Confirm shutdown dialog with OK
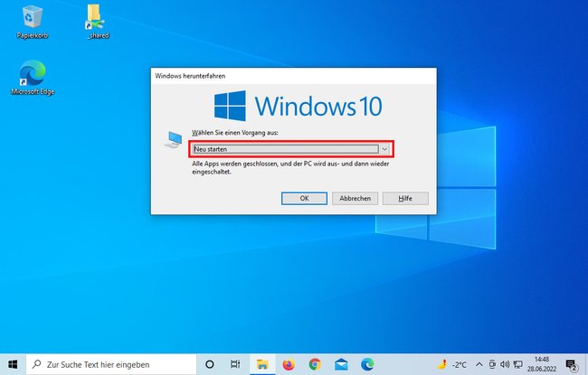The height and width of the screenshot is (375, 588). pyautogui.click(x=304, y=199)
